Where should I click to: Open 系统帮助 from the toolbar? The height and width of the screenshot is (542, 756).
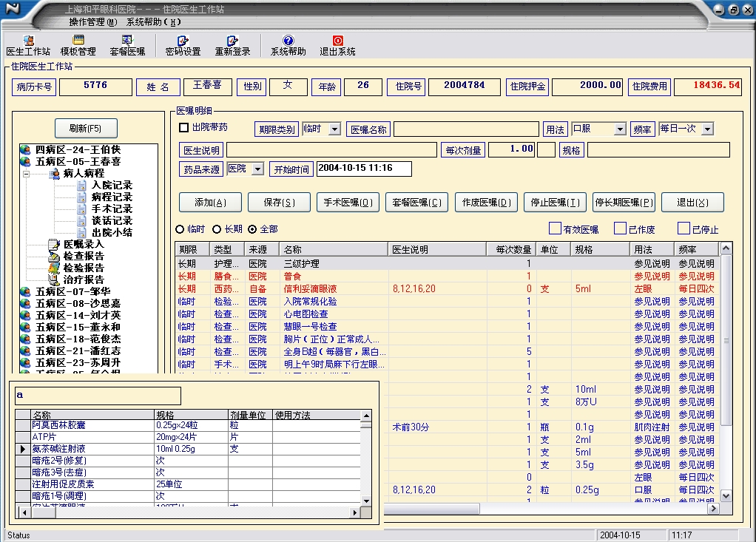tap(288, 46)
